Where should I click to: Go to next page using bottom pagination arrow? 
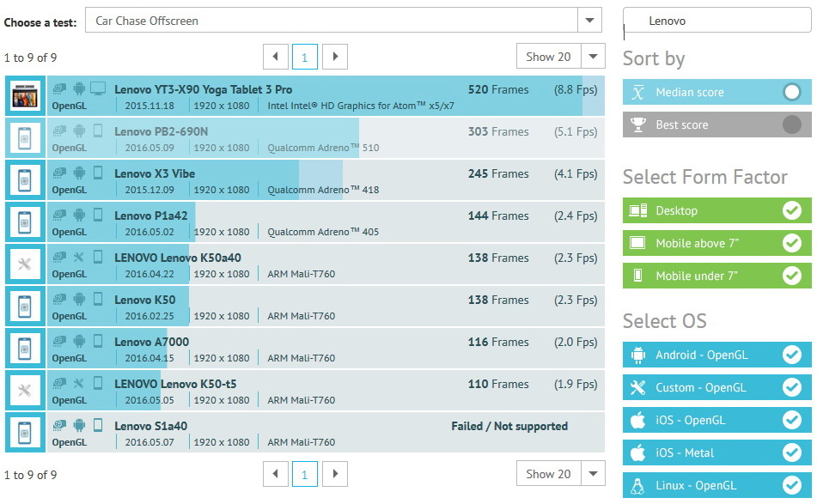tap(335, 473)
